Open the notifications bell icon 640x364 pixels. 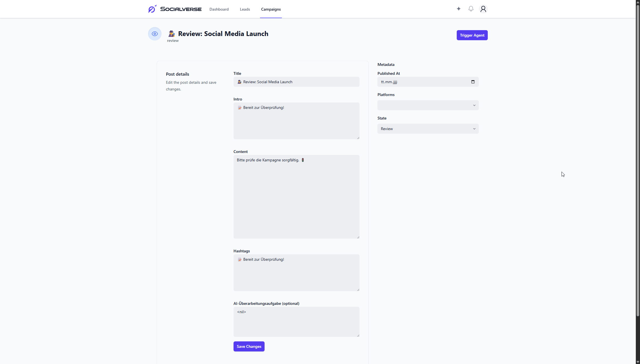click(471, 9)
